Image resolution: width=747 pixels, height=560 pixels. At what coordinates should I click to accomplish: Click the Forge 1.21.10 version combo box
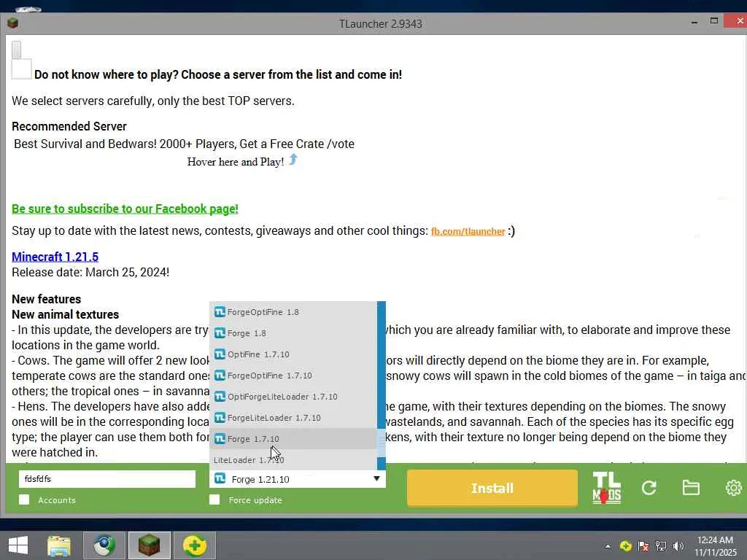point(298,479)
